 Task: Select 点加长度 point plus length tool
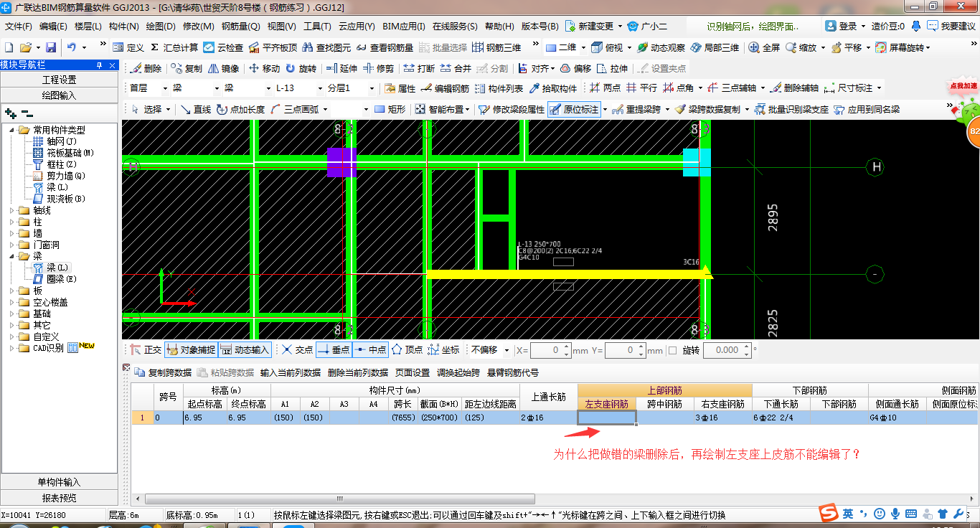(x=240, y=110)
